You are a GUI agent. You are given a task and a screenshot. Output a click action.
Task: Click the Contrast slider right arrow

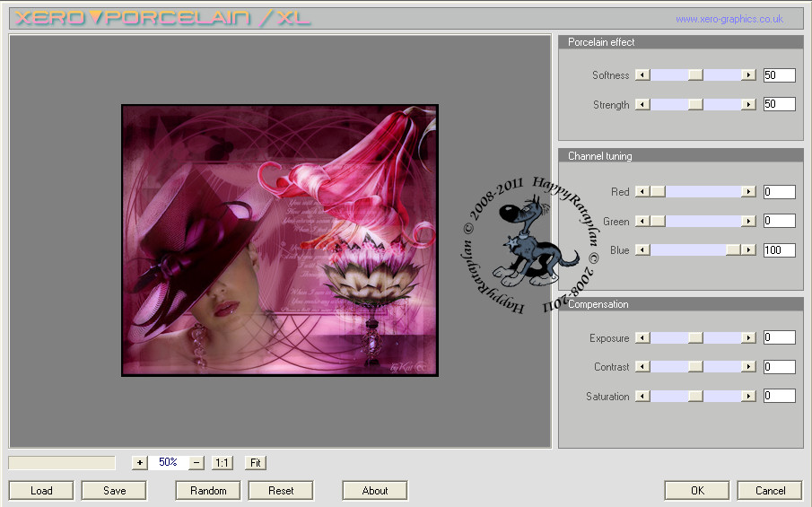[748, 367]
